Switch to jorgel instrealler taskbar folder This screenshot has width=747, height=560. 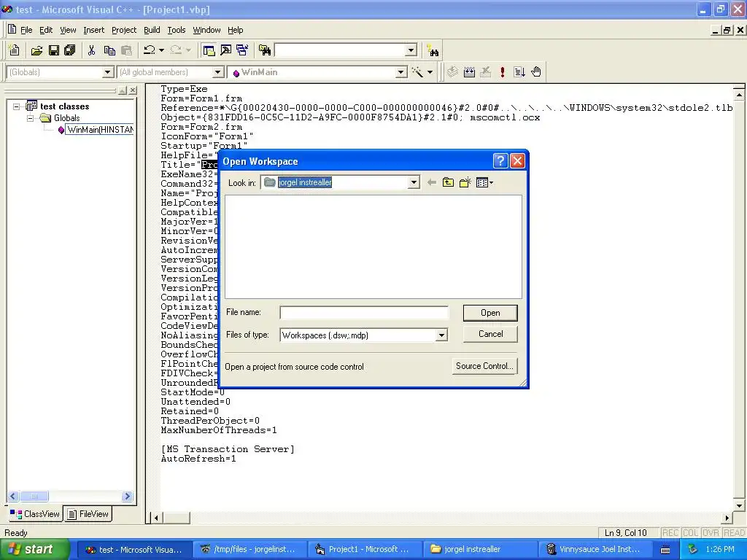(x=480, y=550)
